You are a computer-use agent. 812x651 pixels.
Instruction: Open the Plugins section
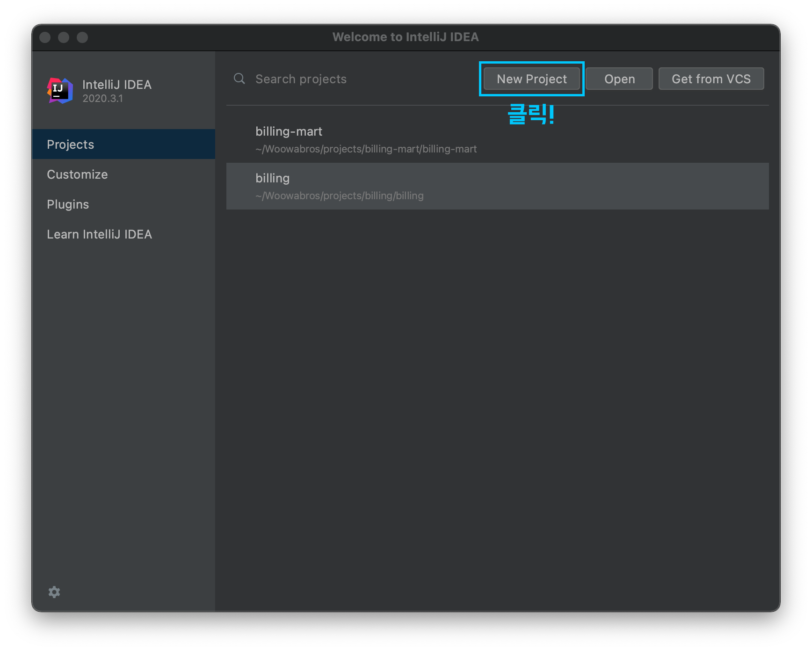(68, 204)
